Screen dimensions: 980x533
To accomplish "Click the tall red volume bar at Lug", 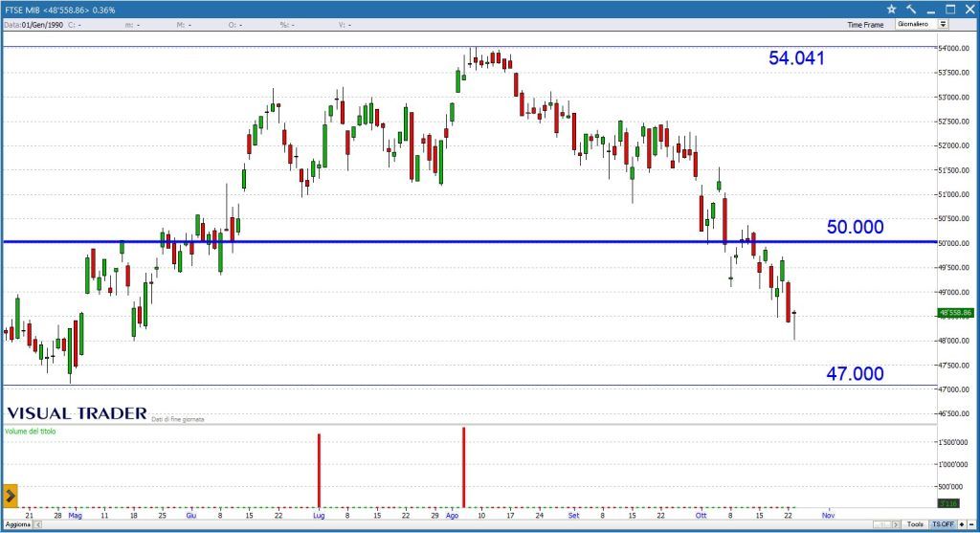I will [319, 471].
